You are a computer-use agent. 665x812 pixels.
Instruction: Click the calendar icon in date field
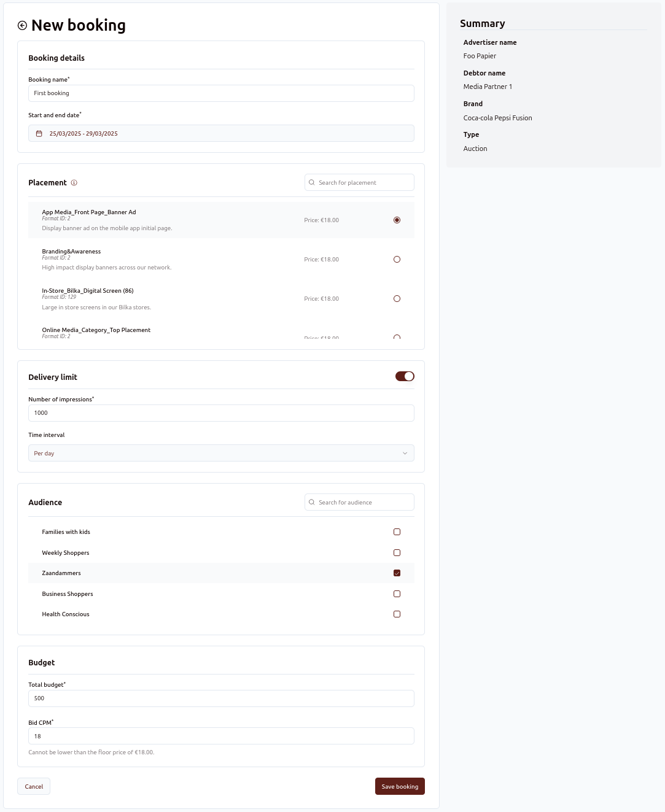tap(39, 134)
